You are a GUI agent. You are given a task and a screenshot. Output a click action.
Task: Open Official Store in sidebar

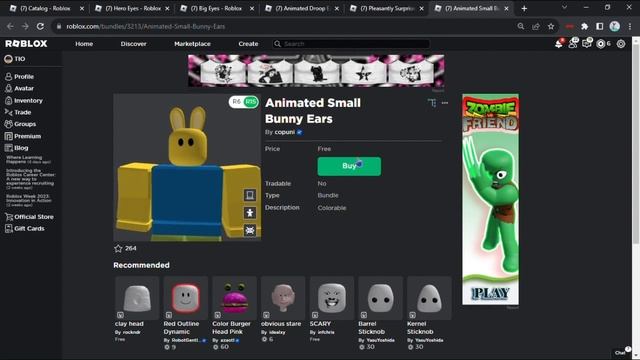[29, 217]
